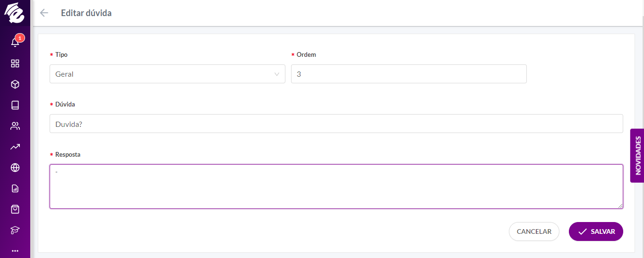This screenshot has width=644, height=258.
Task: Open the graduation cap icon in sidebar
Action: click(x=15, y=230)
